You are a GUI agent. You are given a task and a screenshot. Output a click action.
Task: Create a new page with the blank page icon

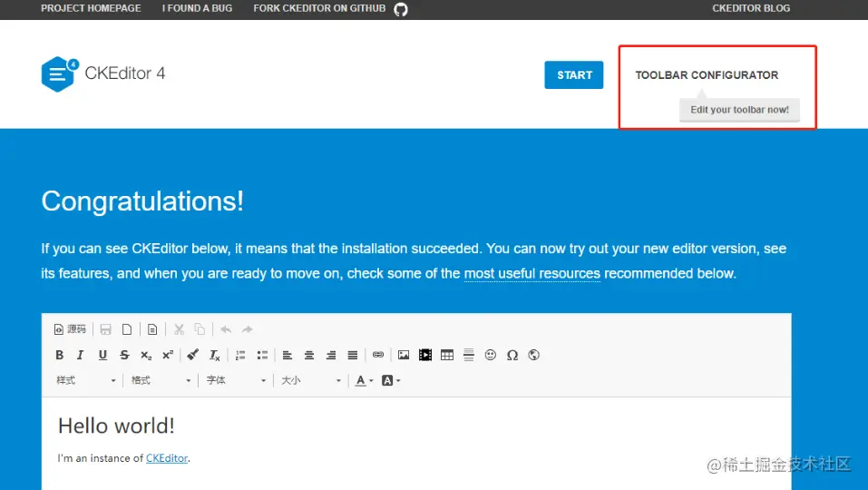[127, 329]
